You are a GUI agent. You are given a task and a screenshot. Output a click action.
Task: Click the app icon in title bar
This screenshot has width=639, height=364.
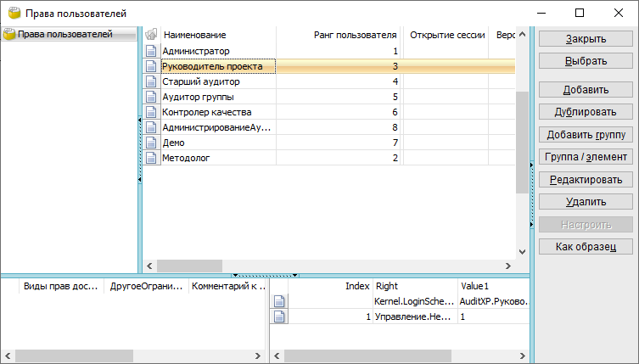coord(14,13)
